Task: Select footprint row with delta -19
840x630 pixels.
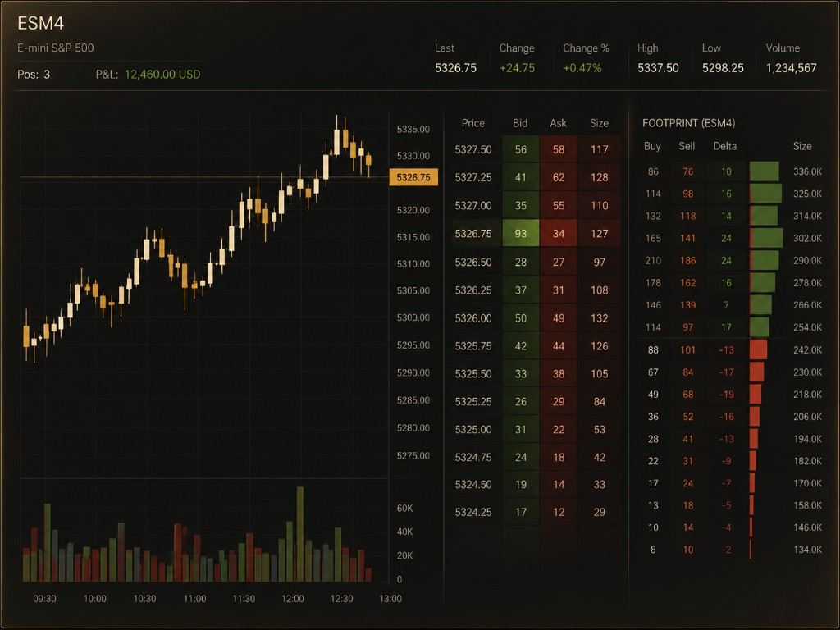Action: 733,395
